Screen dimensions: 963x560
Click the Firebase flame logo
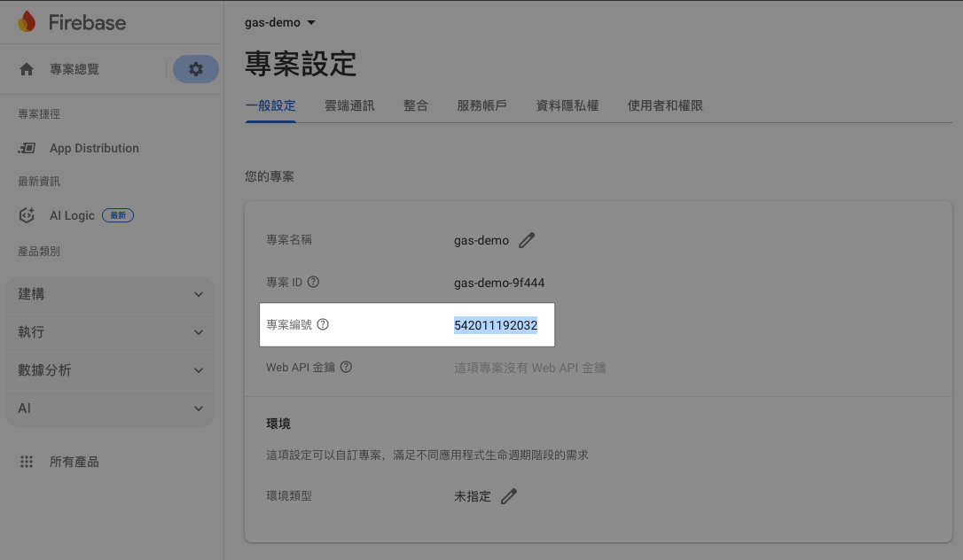click(x=27, y=22)
